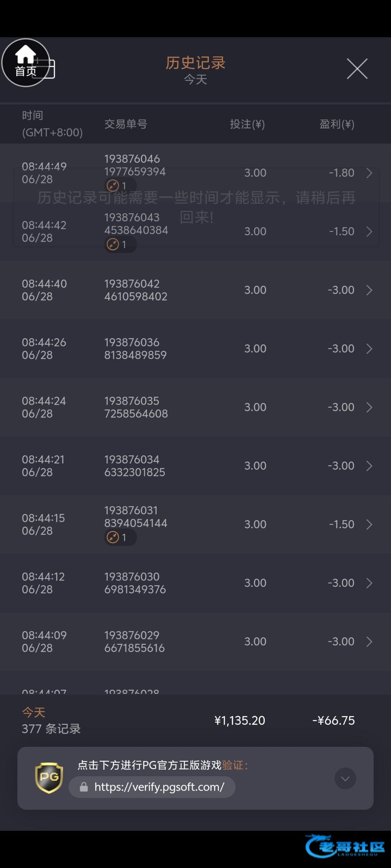The image size is (391, 868).
Task: Click the lock icon beside verify URL
Action: [x=84, y=787]
